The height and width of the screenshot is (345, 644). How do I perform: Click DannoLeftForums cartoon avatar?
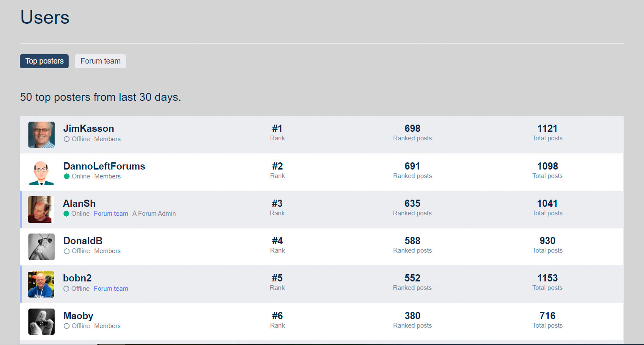point(42,172)
